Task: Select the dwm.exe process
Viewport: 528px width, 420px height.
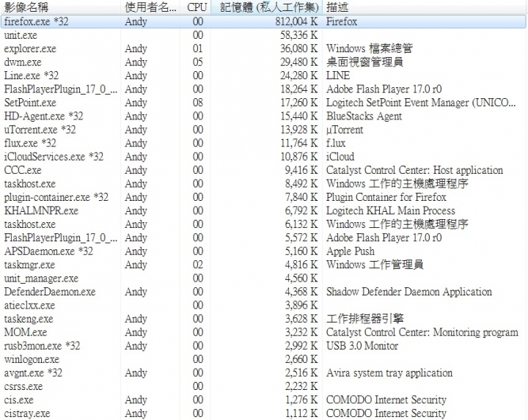Action: pyautogui.click(x=263, y=62)
